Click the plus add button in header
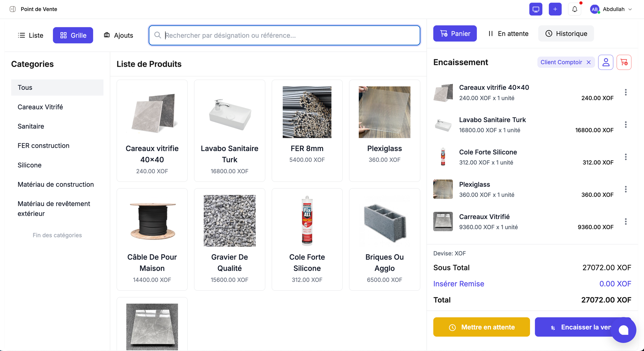The image size is (644, 351). (555, 9)
